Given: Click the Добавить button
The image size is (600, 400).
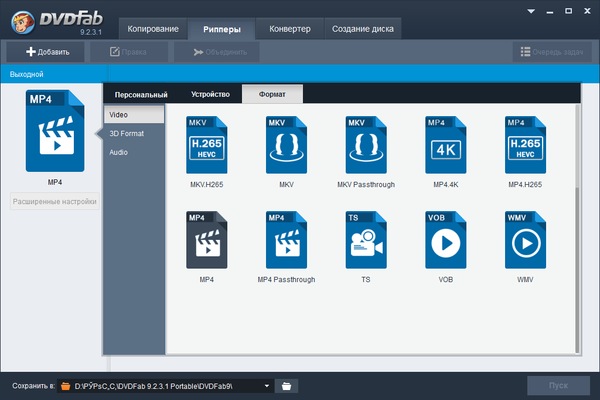Looking at the screenshot, I should [x=41, y=51].
